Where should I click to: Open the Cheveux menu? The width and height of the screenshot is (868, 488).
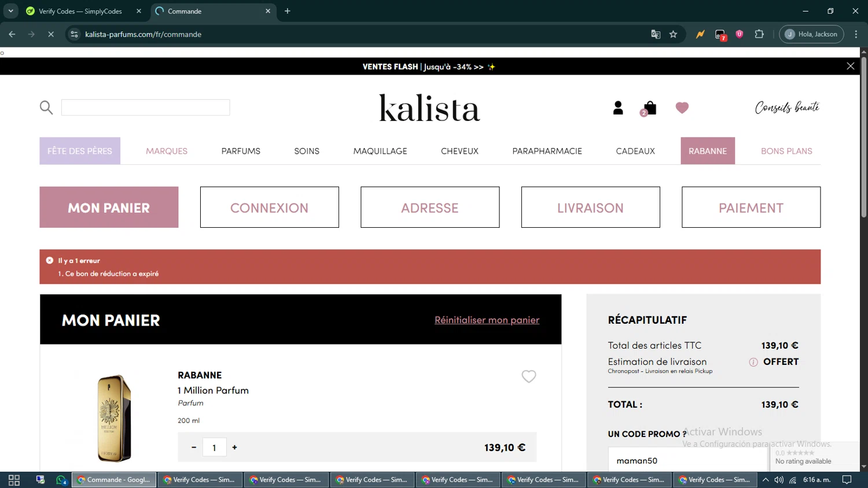pos(459,151)
